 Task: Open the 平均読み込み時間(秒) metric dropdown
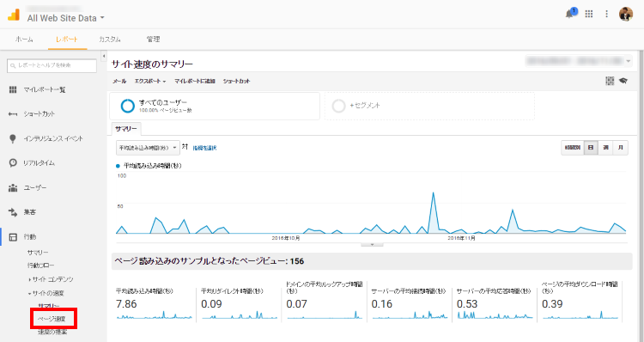click(x=148, y=148)
